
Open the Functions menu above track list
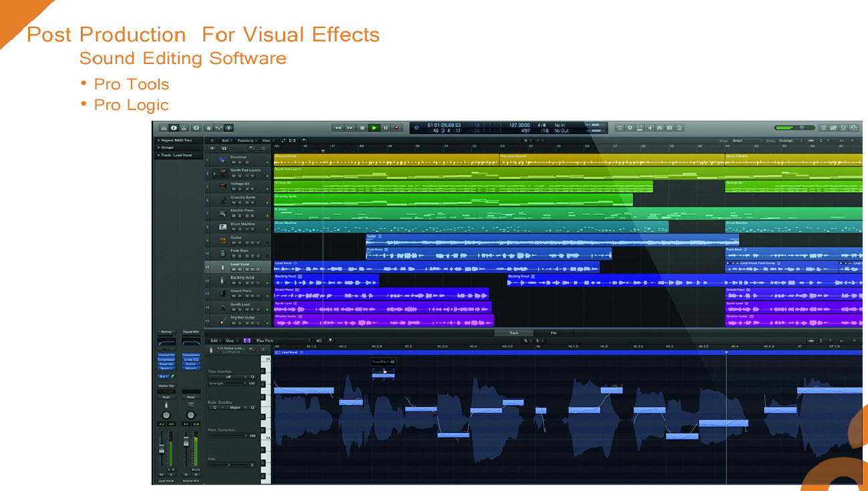pos(246,141)
